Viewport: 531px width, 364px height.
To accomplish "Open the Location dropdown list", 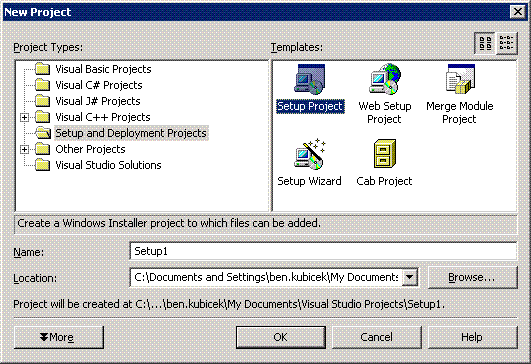I will point(409,277).
